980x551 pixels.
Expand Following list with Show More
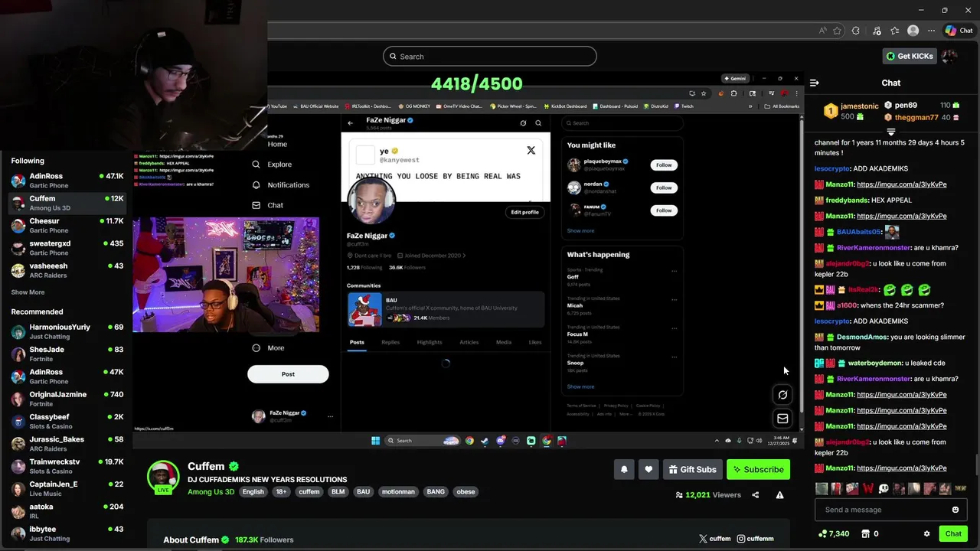(x=28, y=292)
